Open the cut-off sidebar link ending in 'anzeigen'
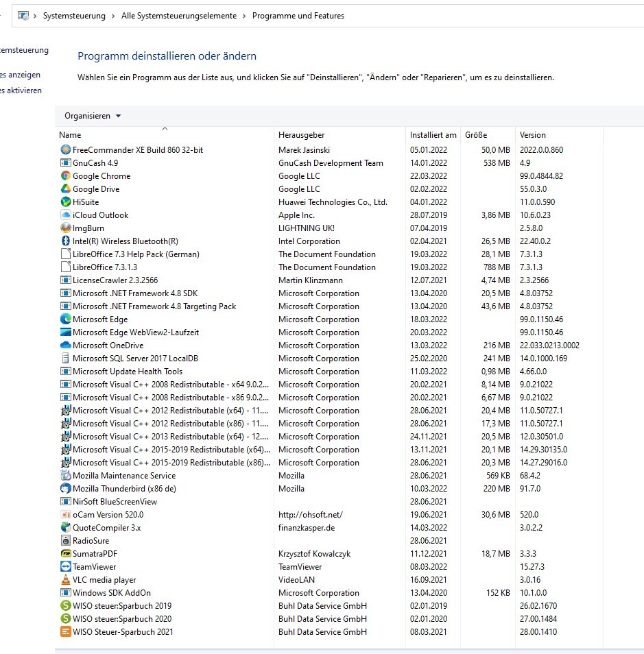This screenshot has width=644, height=654. 20,75
